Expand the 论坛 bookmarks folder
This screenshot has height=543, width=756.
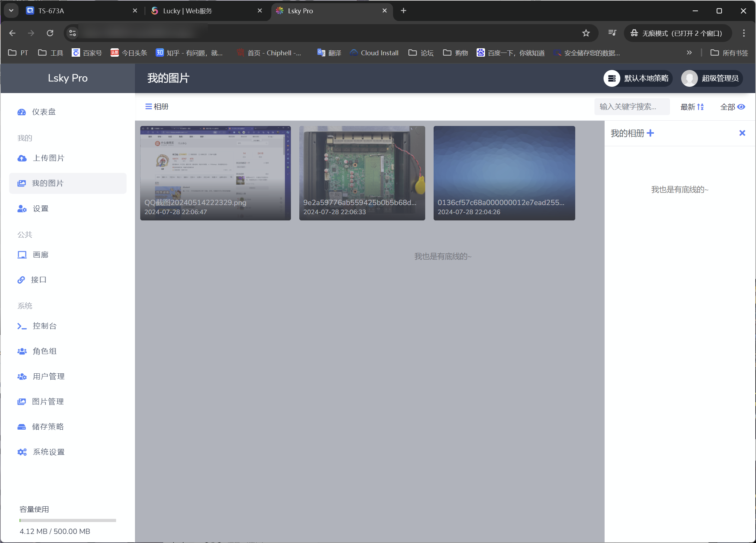pyautogui.click(x=421, y=53)
